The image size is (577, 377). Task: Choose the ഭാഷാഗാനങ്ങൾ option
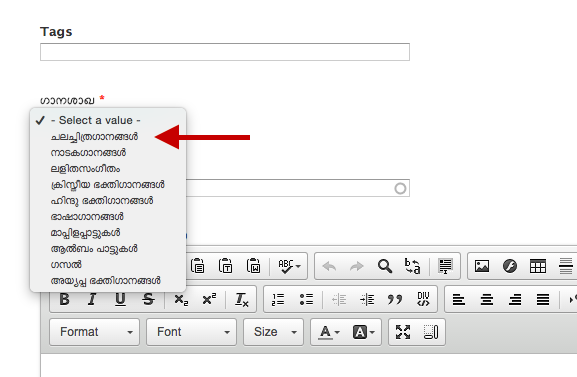[x=108, y=216]
